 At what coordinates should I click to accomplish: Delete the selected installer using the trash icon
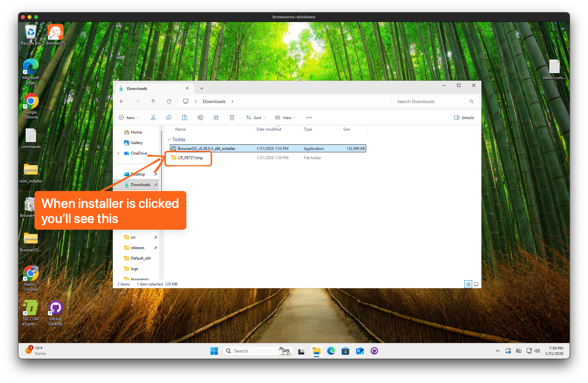232,117
